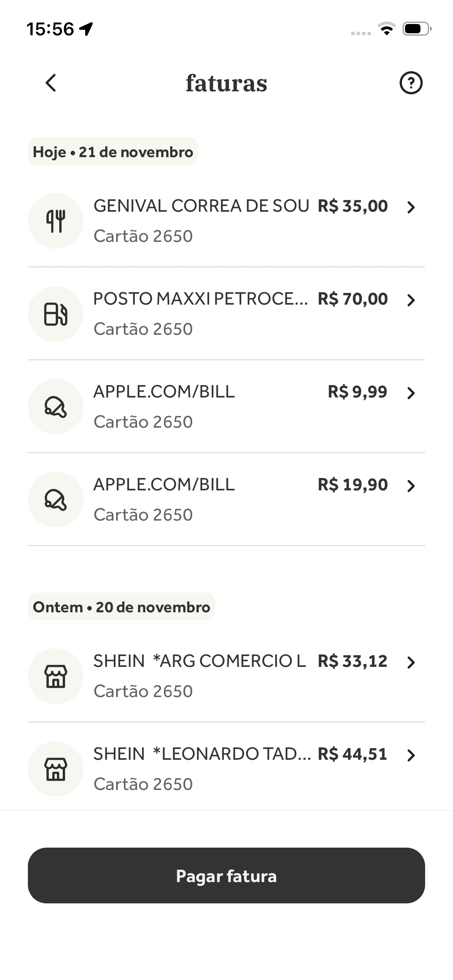Viewport: 453px width, 980px height.
Task: Tap the Hoje 21 de novembro date label
Action: (x=113, y=152)
